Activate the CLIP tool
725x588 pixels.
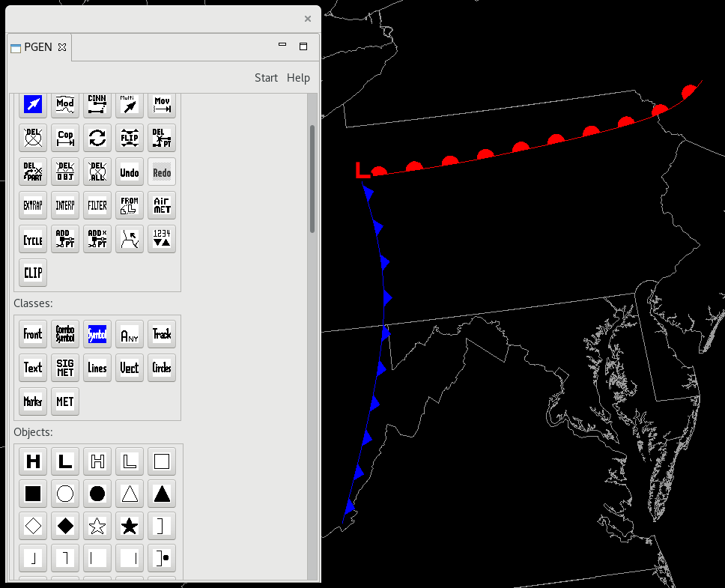(33, 273)
